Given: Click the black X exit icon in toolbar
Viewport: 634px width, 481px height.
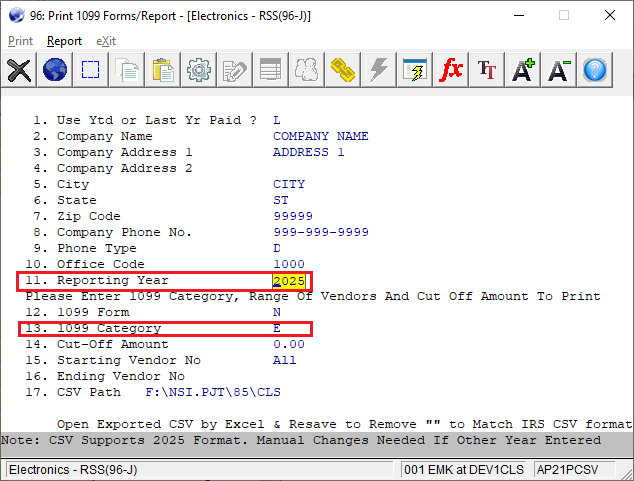Looking at the screenshot, I should 19,70.
